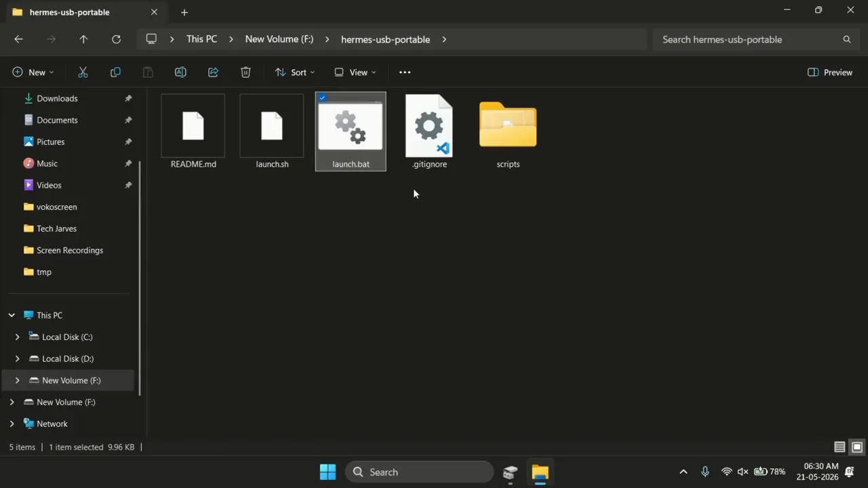Select the .gitignore file icon
The height and width of the screenshot is (488, 868).
click(429, 126)
